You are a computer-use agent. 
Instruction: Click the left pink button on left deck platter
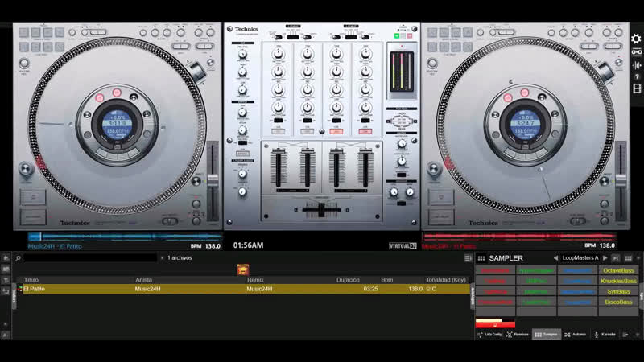click(99, 97)
